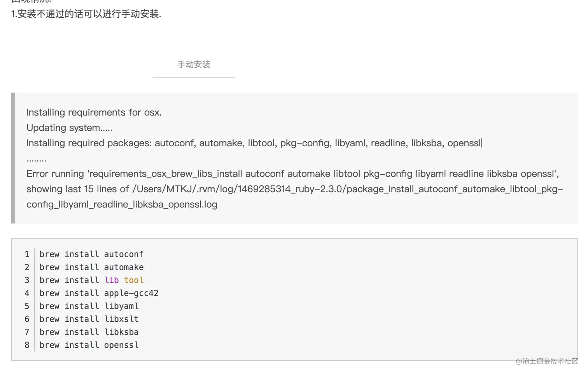This screenshot has width=588, height=375.
Task: Click line number 1 in the code gutter
Action: click(x=27, y=254)
